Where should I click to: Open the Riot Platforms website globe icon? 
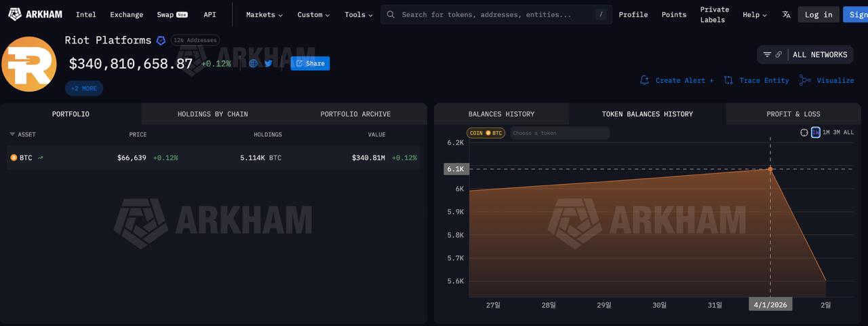[x=253, y=63]
